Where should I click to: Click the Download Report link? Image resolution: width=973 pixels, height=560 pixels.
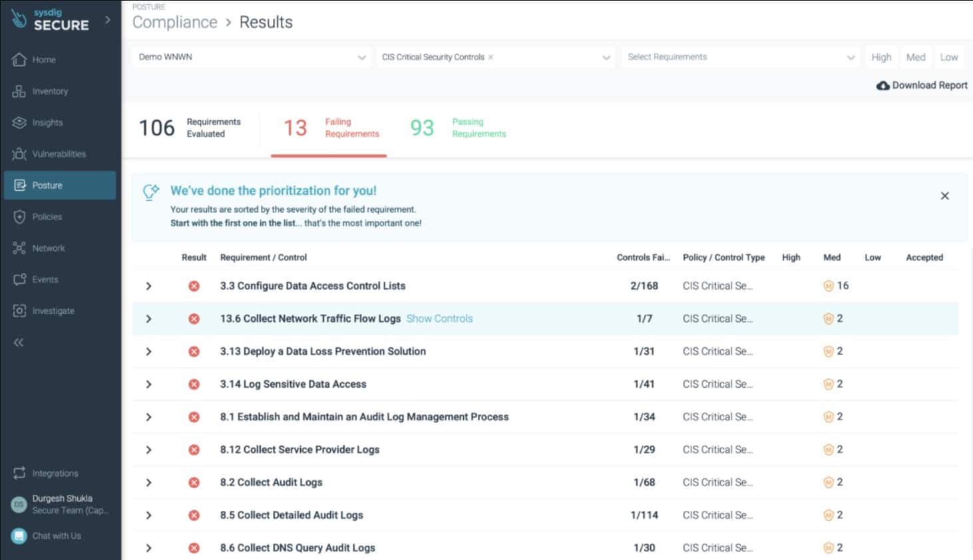pos(922,85)
